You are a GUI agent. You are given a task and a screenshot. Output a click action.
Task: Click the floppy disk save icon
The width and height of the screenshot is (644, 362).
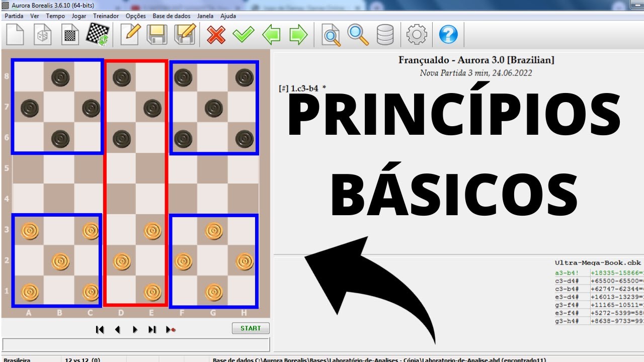click(x=157, y=35)
